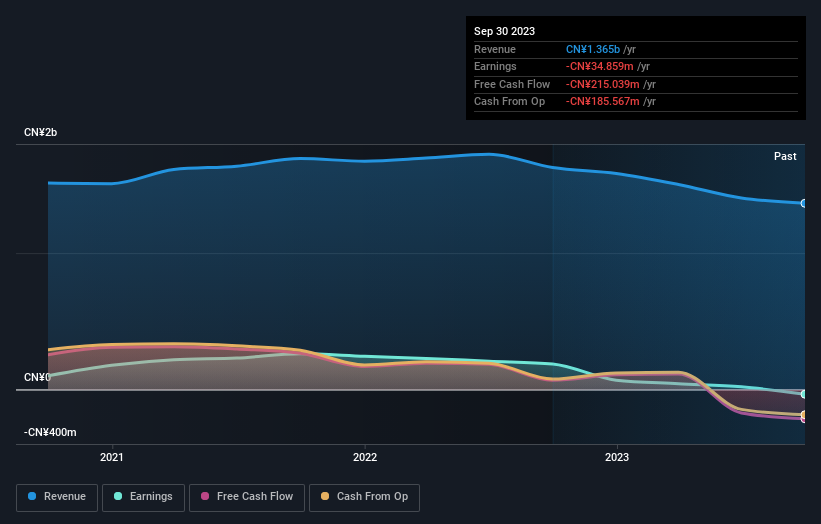Select the Earnings endpoint marker on chart
The width and height of the screenshot is (821, 524).
coord(804,394)
